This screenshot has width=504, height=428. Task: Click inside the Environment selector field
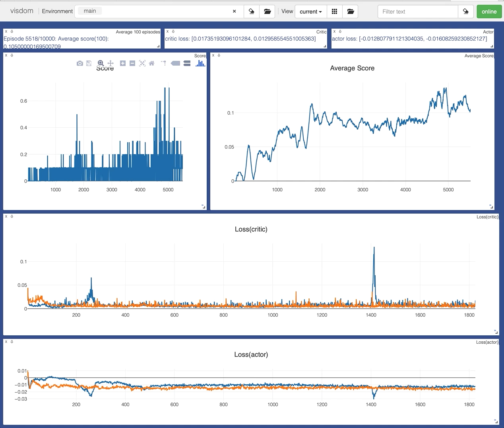pos(159,12)
